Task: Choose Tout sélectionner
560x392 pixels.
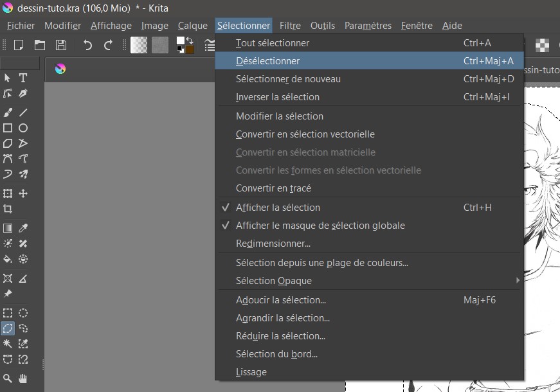Action: point(368,43)
